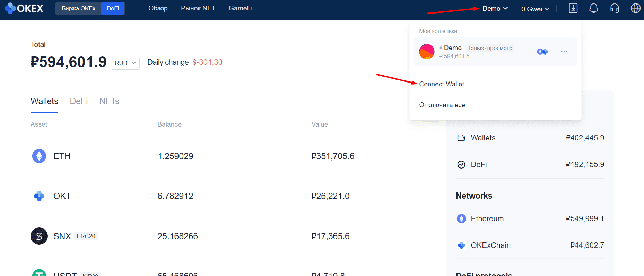Open support headset icon
This screenshot has width=644, height=276.
[615, 8]
